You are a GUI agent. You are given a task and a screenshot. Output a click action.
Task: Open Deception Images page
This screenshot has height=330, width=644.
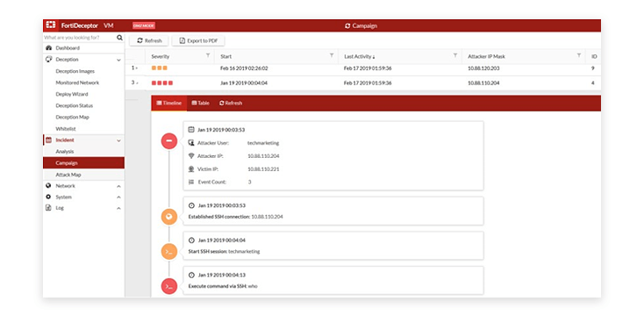(x=75, y=71)
